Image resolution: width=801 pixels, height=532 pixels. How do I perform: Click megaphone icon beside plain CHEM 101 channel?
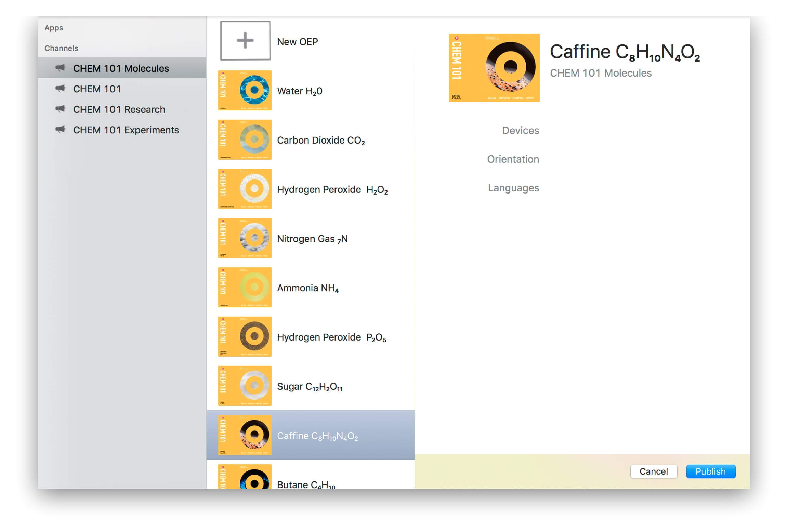[61, 89]
